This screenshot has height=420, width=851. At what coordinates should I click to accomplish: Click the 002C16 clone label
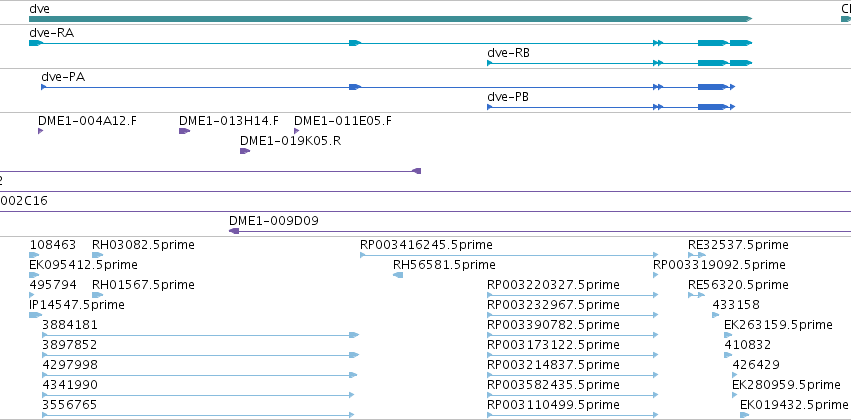[23, 201]
